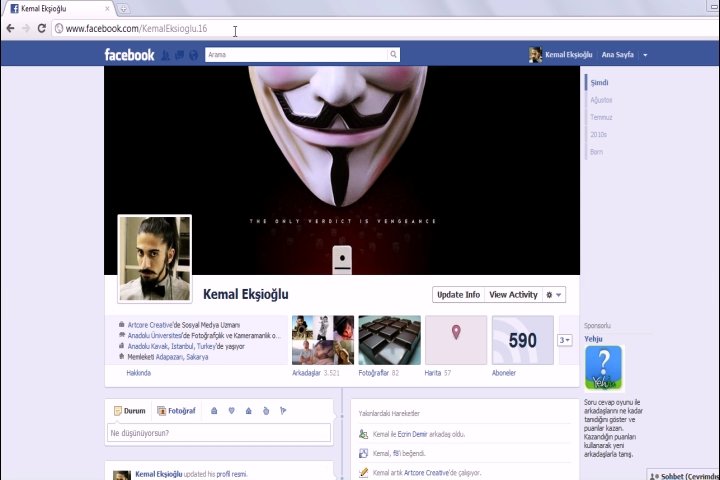720x480 pixels.
Task: Jump to 2010s in timeline
Action: click(598, 135)
